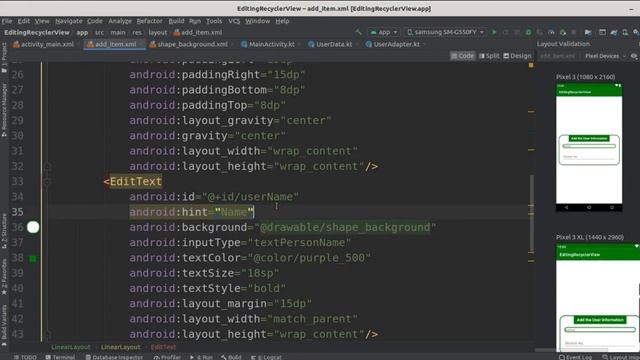Click the Stop app square icon
640x360 pixels.
pos(574,32)
